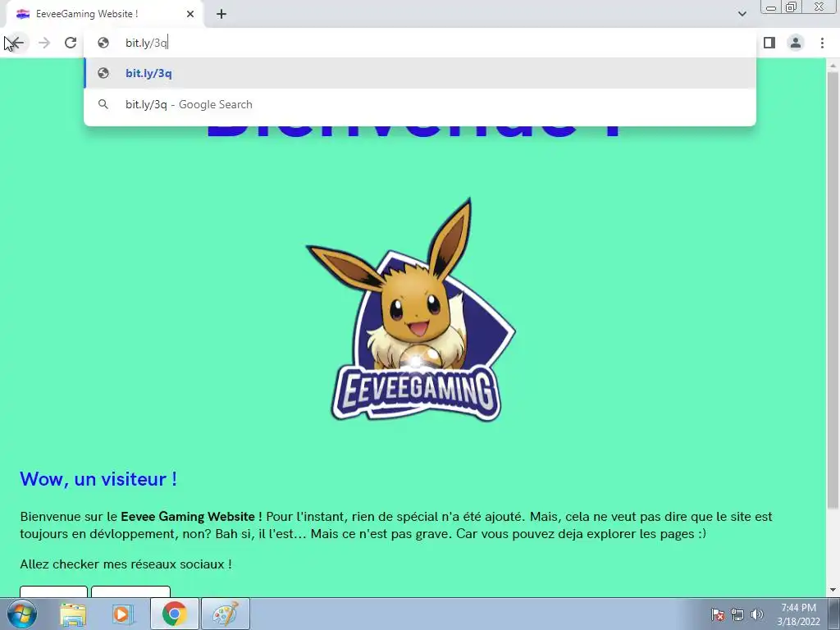840x630 pixels.
Task: Select the bit.ly/3q Google Search suggestion
Action: click(x=419, y=104)
